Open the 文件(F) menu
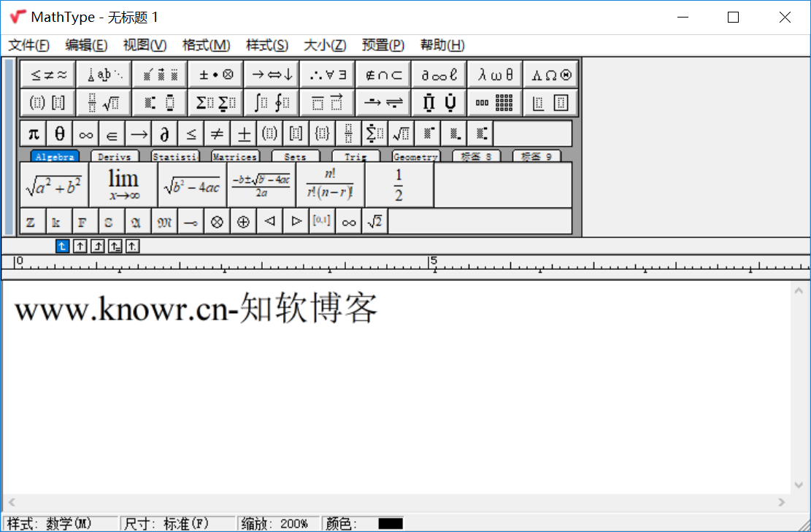The width and height of the screenshot is (811, 532). click(29, 45)
